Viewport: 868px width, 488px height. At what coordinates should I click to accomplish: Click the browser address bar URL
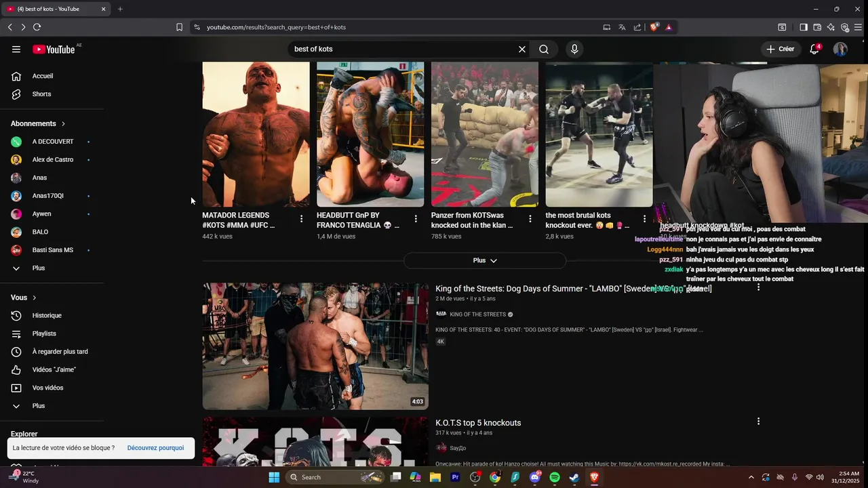pyautogui.click(x=276, y=27)
